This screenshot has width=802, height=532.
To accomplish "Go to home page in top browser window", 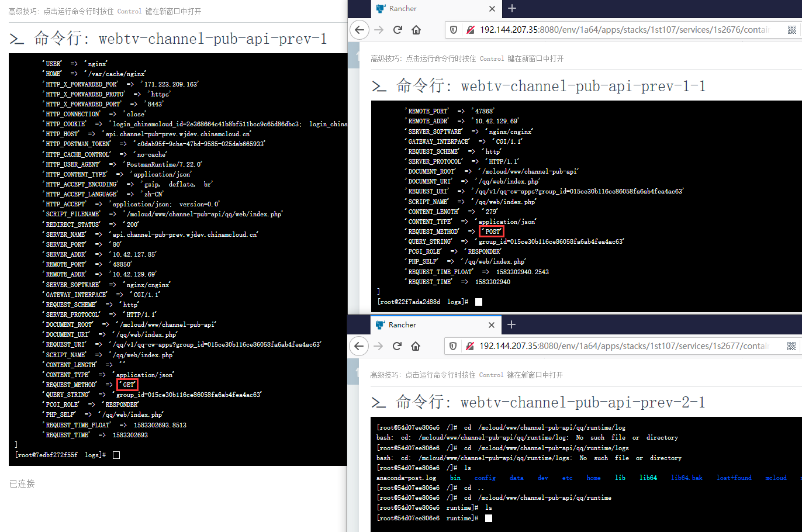I will click(x=416, y=30).
